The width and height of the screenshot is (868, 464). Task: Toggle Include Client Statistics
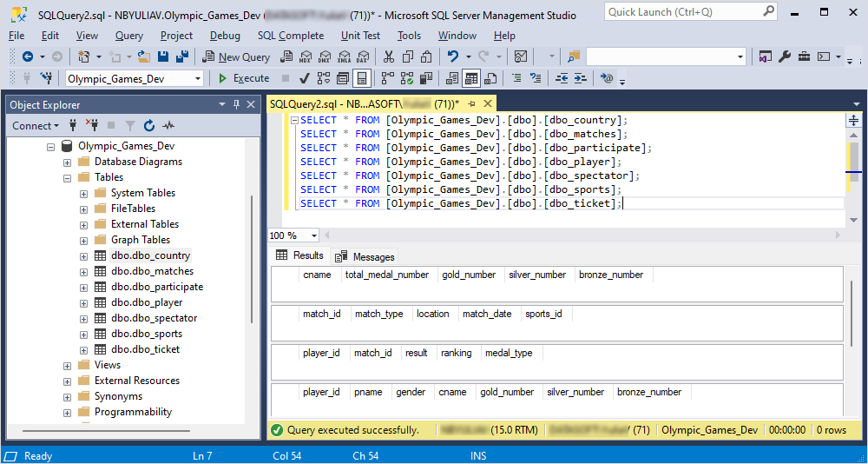pyautogui.click(x=426, y=78)
